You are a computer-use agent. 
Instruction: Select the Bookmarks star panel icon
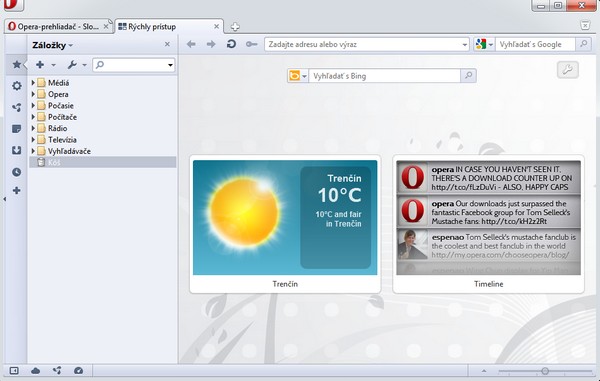point(16,64)
